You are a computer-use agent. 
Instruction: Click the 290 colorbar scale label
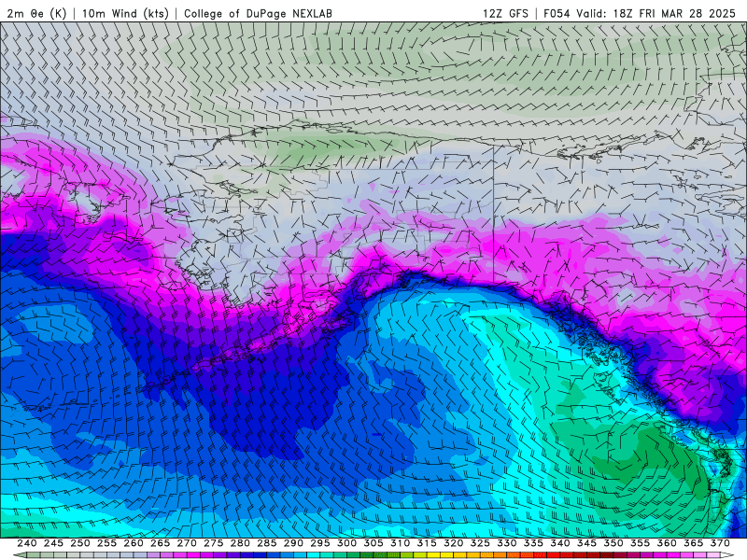pyautogui.click(x=293, y=543)
